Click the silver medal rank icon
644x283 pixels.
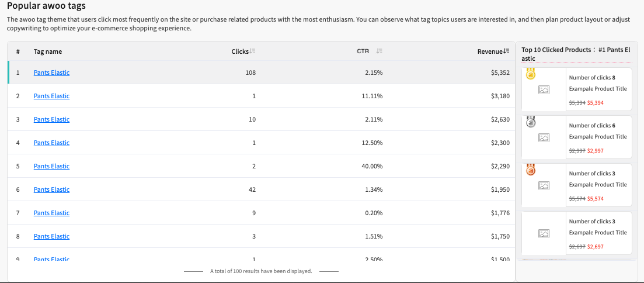pos(531,122)
